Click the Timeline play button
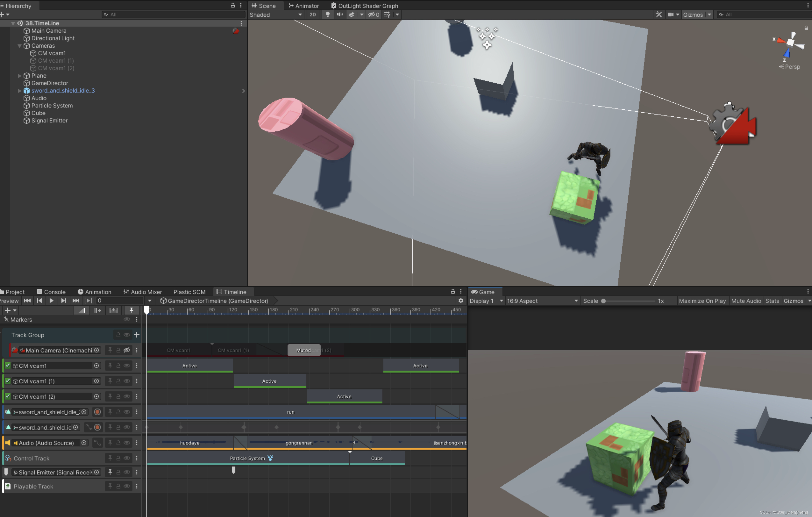Viewport: 812px width, 517px height. point(51,301)
